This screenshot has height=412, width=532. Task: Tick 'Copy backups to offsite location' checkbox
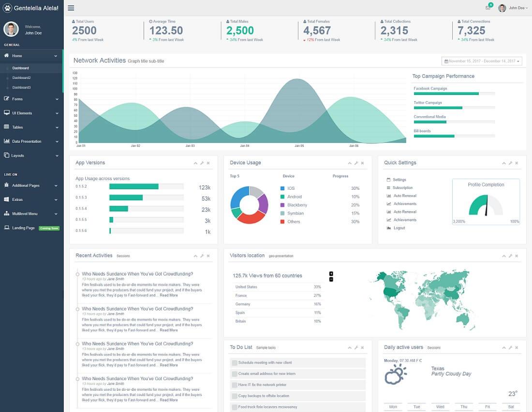click(234, 396)
